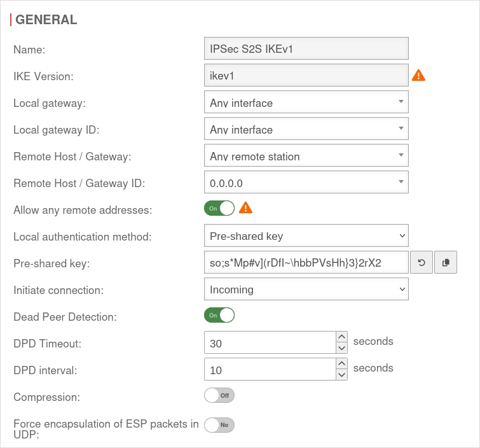Regenerate the pre-shared key

coord(421,262)
